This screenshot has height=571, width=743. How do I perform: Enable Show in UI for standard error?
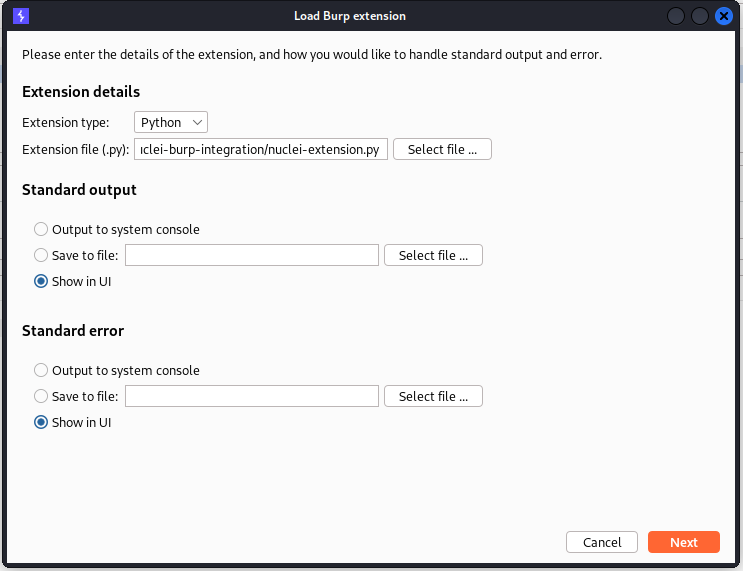(x=41, y=423)
